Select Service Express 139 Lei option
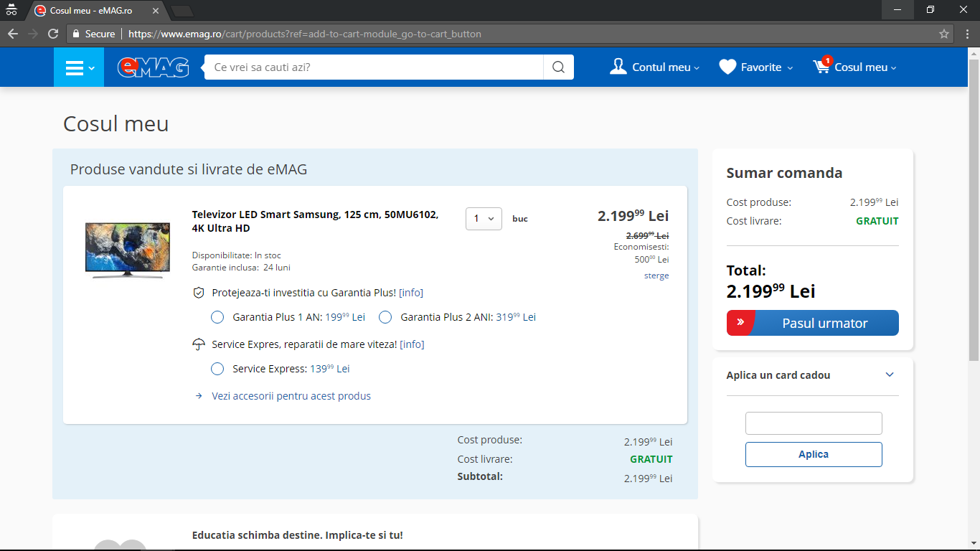This screenshot has width=980, height=551. coord(217,369)
